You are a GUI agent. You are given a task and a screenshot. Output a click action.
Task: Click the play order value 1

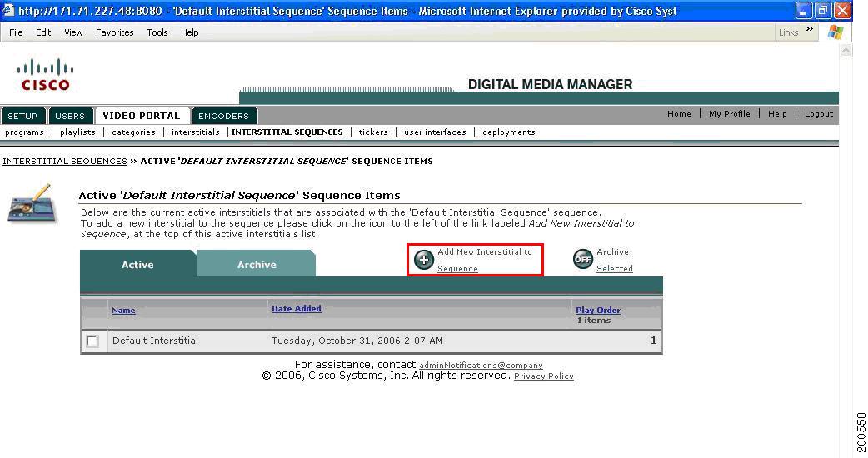(x=653, y=341)
